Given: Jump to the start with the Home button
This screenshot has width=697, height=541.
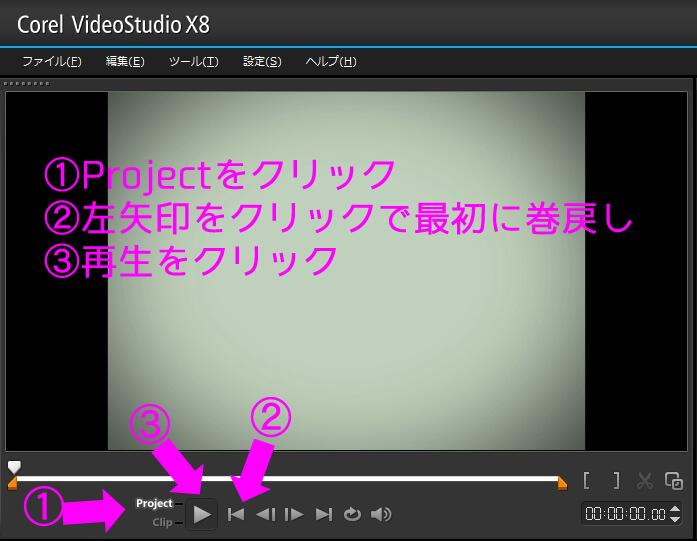Looking at the screenshot, I should 236,514.
